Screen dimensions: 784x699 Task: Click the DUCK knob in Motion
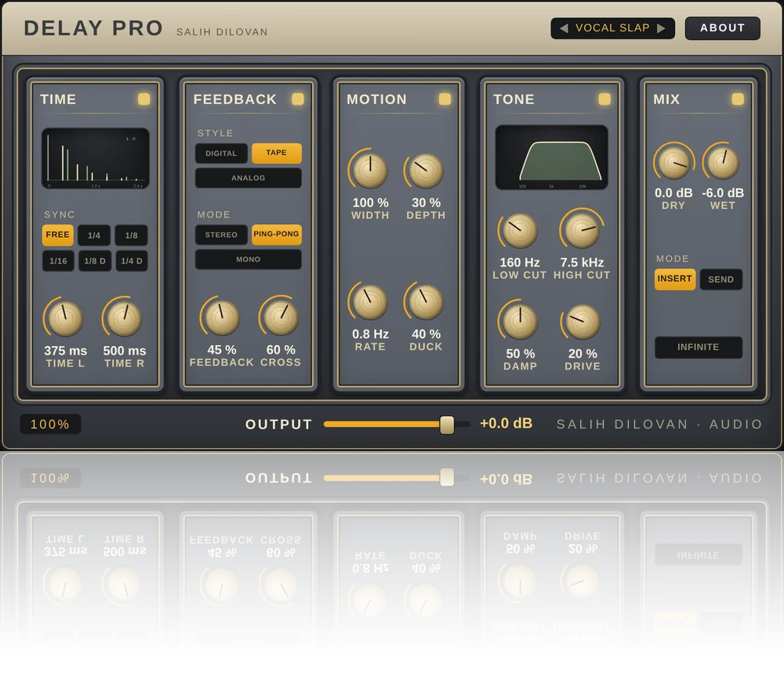tap(426, 302)
